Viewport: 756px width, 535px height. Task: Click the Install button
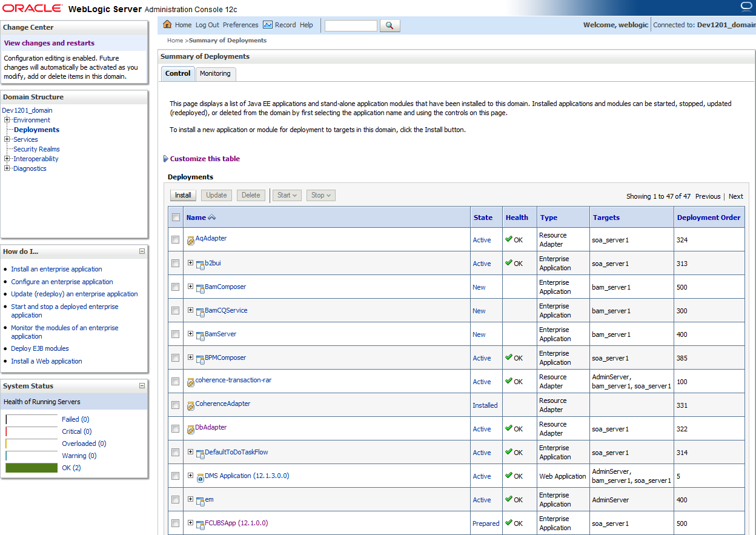[x=183, y=195]
